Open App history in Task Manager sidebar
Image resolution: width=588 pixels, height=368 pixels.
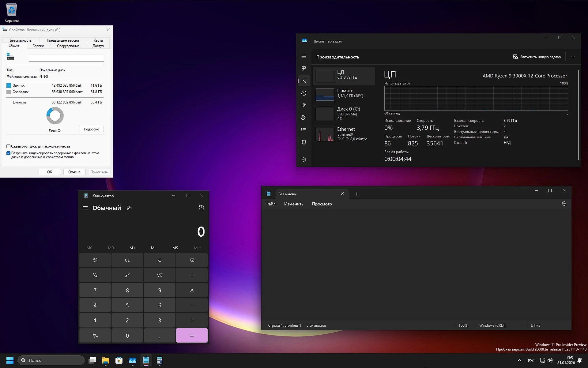pos(304,93)
